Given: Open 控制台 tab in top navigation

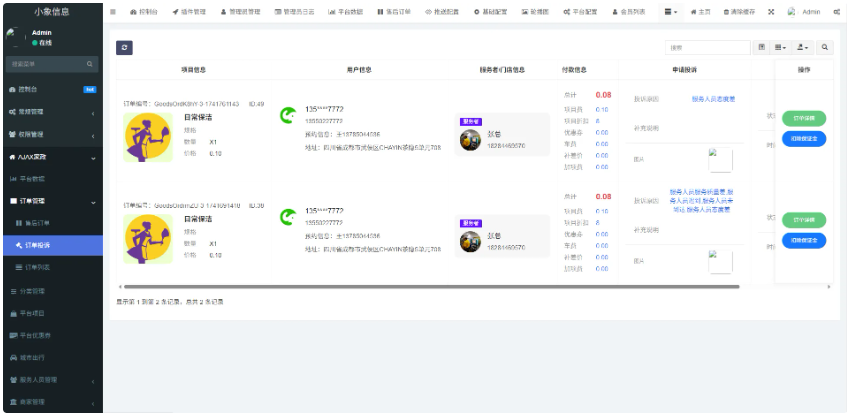Looking at the screenshot, I should [144, 12].
